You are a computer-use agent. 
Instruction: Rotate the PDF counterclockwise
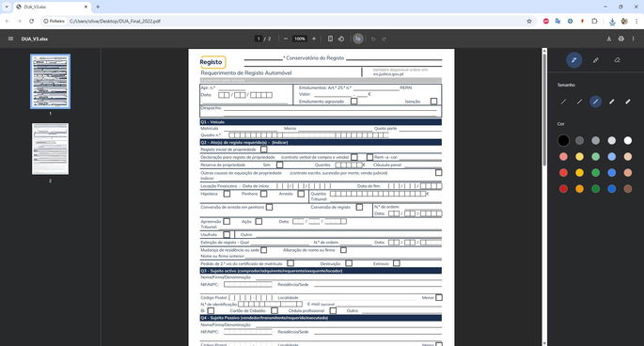(341, 39)
